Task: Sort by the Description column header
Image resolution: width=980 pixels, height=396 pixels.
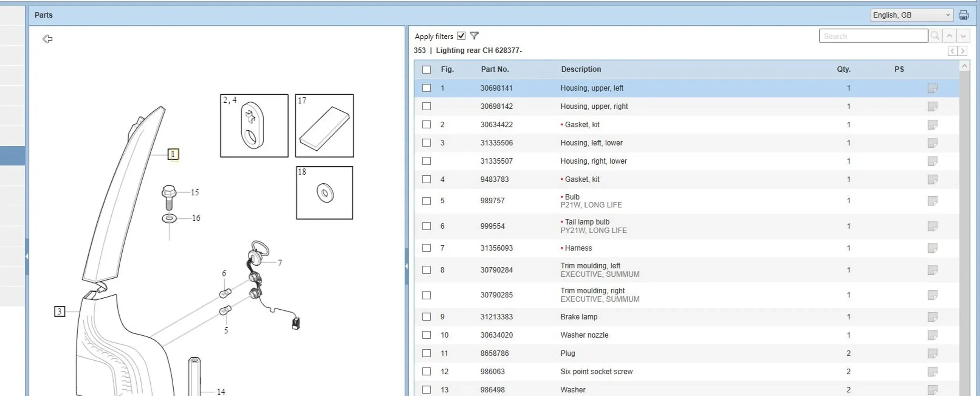Action: pyautogui.click(x=581, y=69)
